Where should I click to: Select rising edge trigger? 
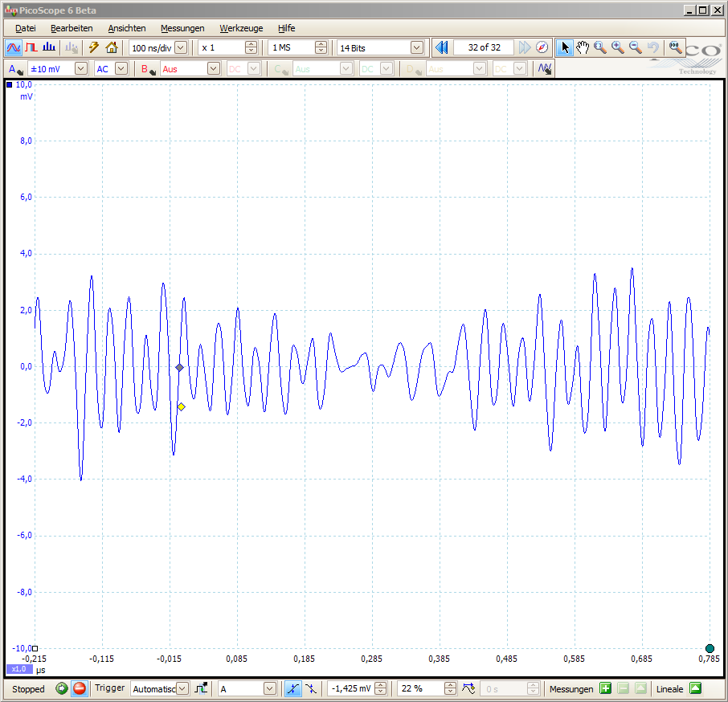point(293,688)
